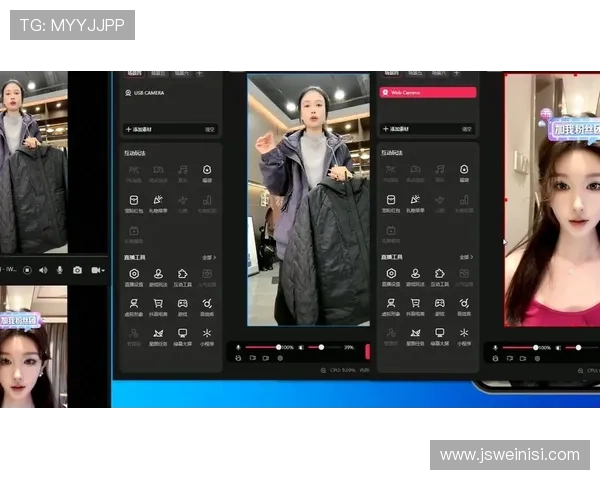Screen dimensions: 600x480
Task: Expand 全部 in Web Camera panel's 直播工具
Action: tap(467, 257)
